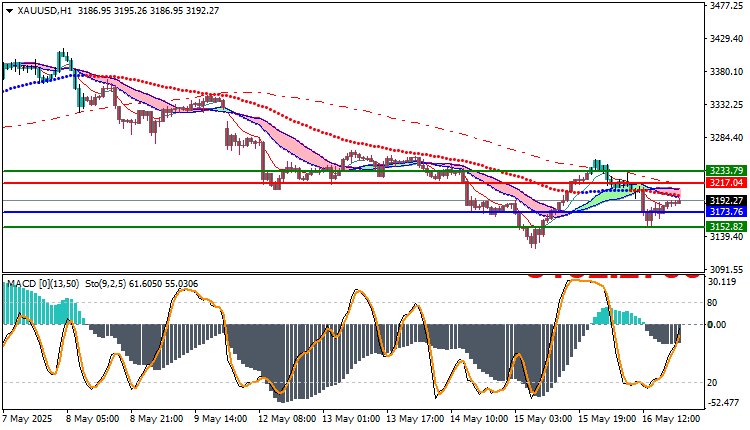Select the black 3192.27 current price label
This screenshot has height=430, width=750.
[x=727, y=200]
